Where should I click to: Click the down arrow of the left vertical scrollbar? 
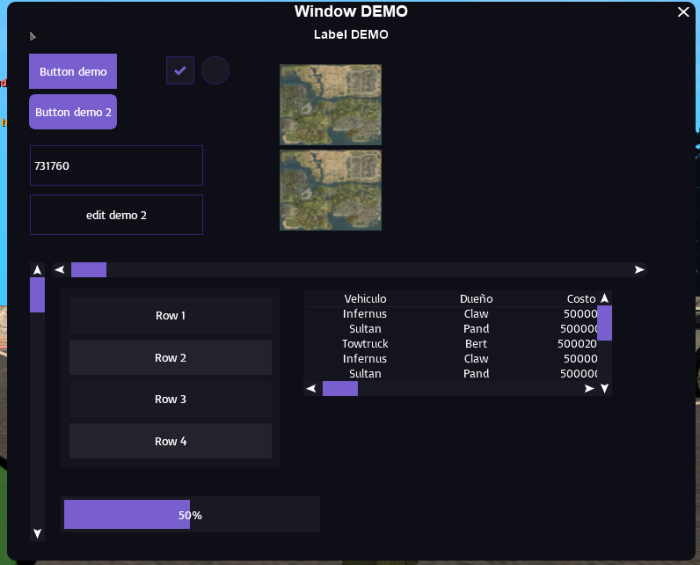coord(37,534)
